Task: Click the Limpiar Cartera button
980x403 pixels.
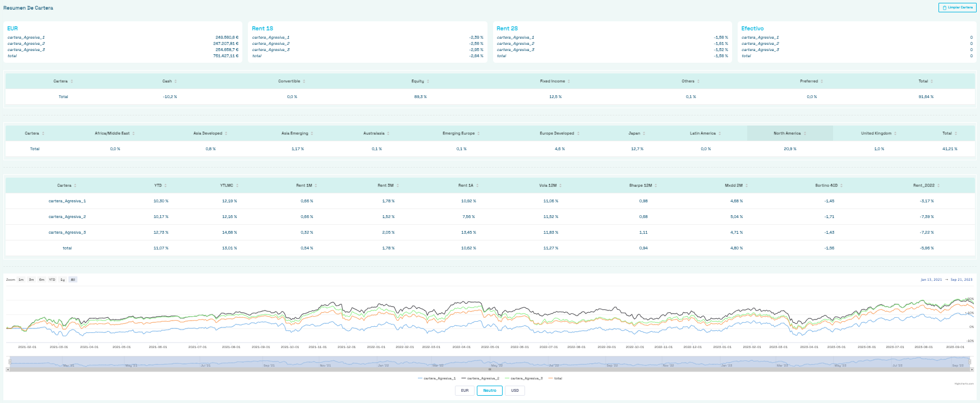Action: [957, 8]
